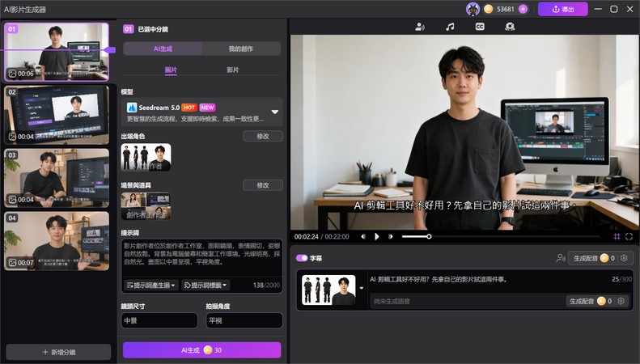This screenshot has height=364, width=640.
Task: Click the 已選中分鏡 heading text
Action: [153, 29]
